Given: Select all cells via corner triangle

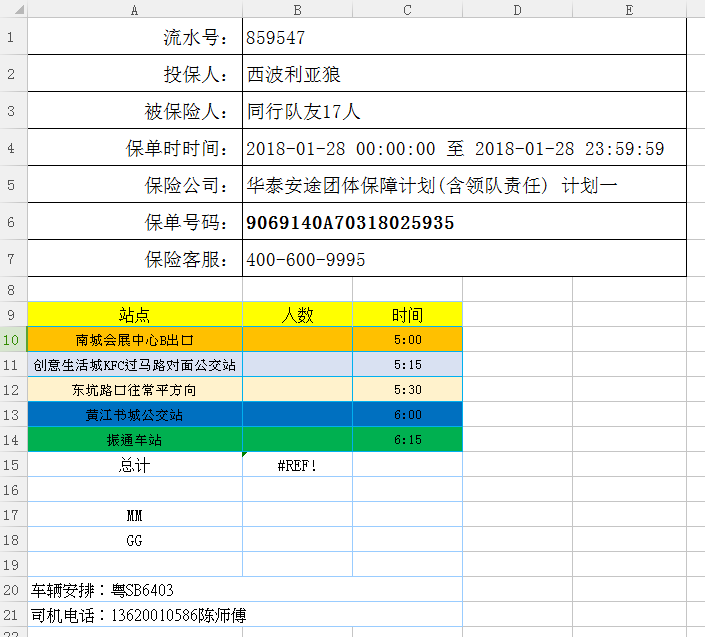Looking at the screenshot, I should [18, 9].
